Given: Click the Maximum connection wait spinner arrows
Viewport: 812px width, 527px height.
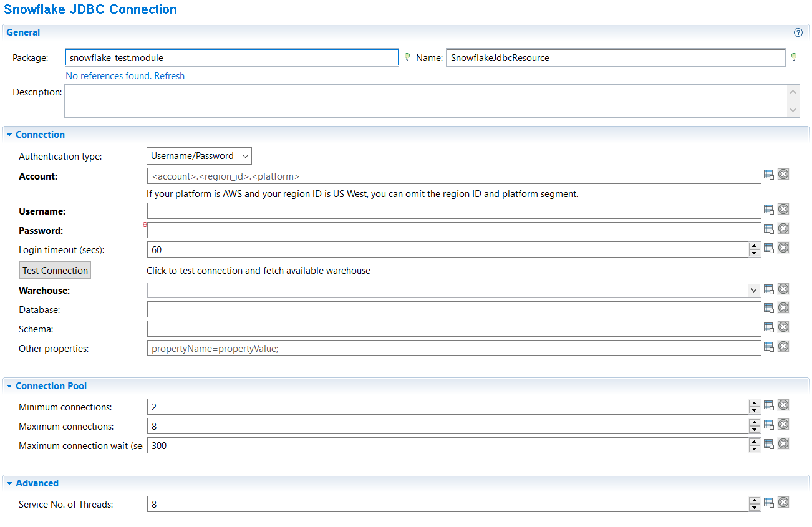Looking at the screenshot, I should pyautogui.click(x=755, y=445).
